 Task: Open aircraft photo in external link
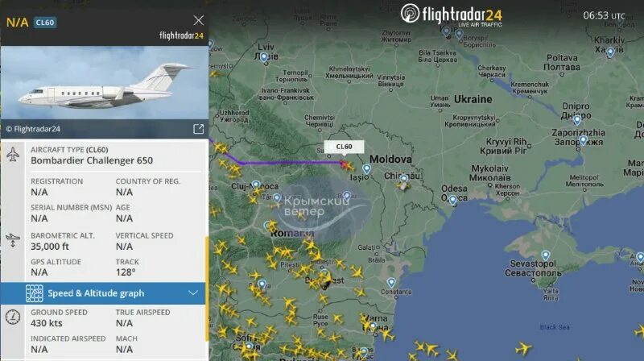point(198,129)
